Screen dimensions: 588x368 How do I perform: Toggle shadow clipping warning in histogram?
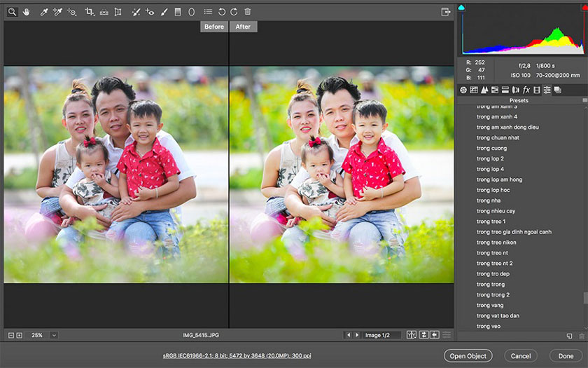click(461, 8)
